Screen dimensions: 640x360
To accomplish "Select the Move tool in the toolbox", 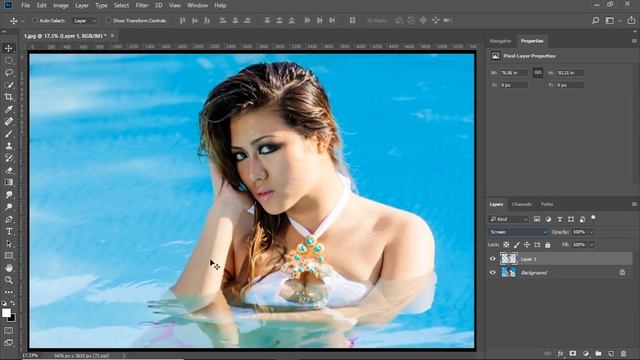I will point(9,48).
